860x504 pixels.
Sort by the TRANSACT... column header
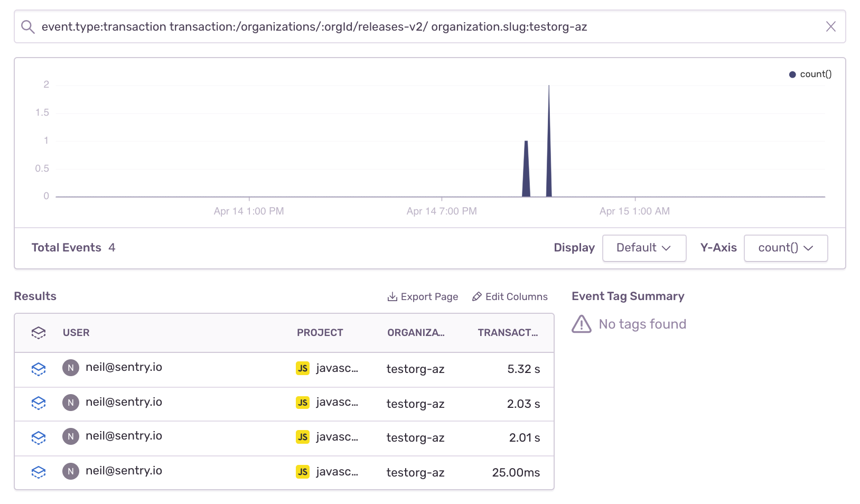(508, 332)
